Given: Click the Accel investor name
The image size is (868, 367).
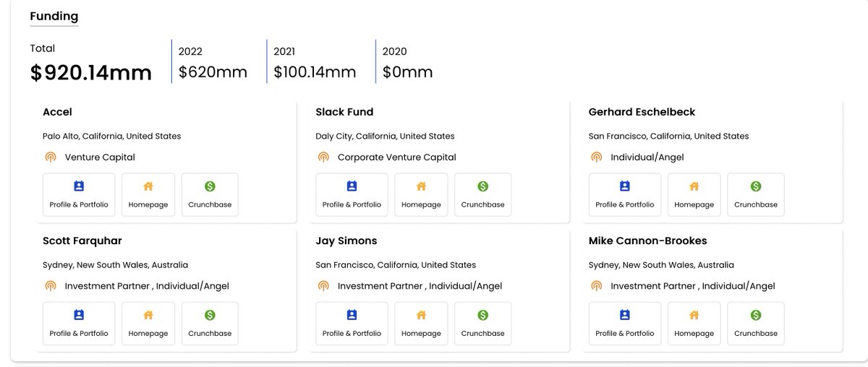Looking at the screenshot, I should point(57,112).
